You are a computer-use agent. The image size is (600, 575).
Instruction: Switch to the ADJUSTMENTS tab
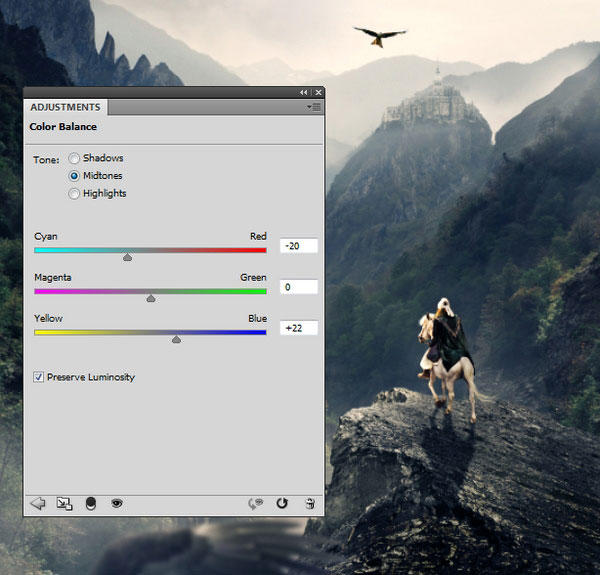[x=65, y=107]
